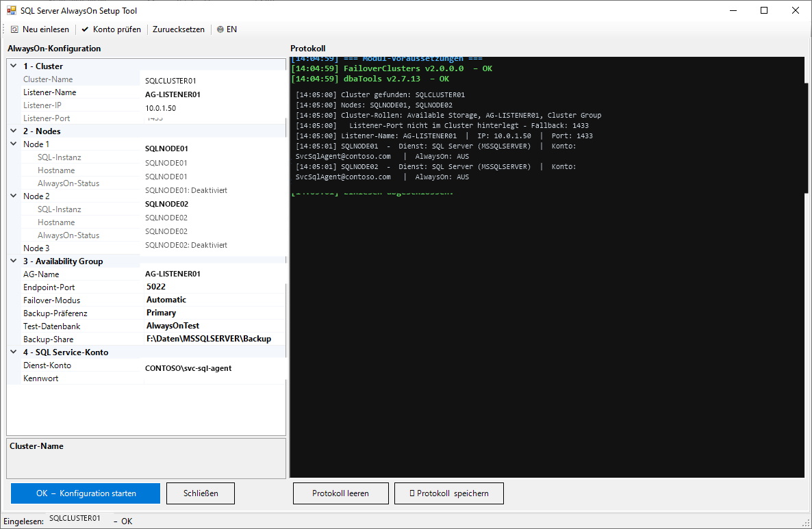
Task: Clear the log with Protokoll leeren
Action: click(341, 493)
